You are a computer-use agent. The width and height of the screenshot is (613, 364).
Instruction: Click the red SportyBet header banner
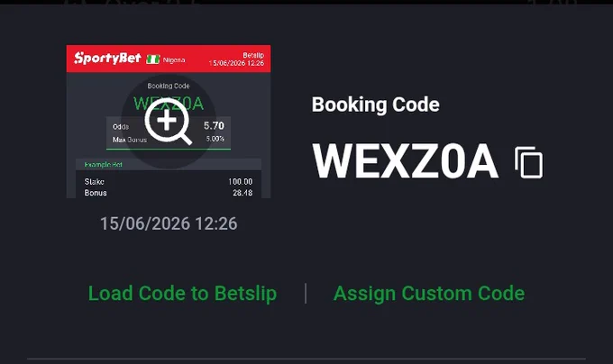pos(169,59)
